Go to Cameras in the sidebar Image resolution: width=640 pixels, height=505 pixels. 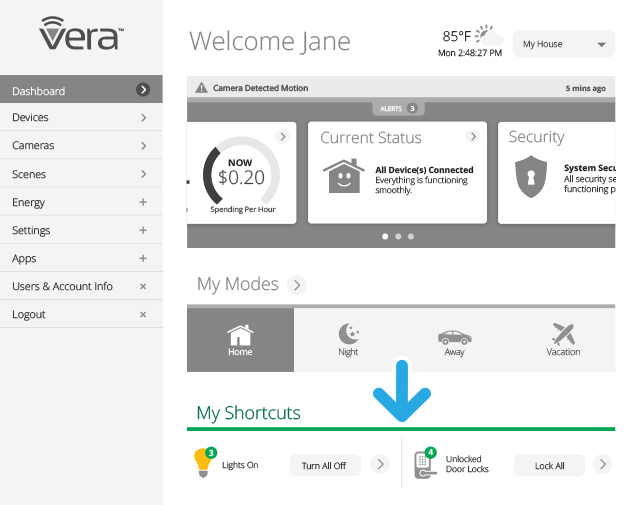pyautogui.click(x=80, y=145)
